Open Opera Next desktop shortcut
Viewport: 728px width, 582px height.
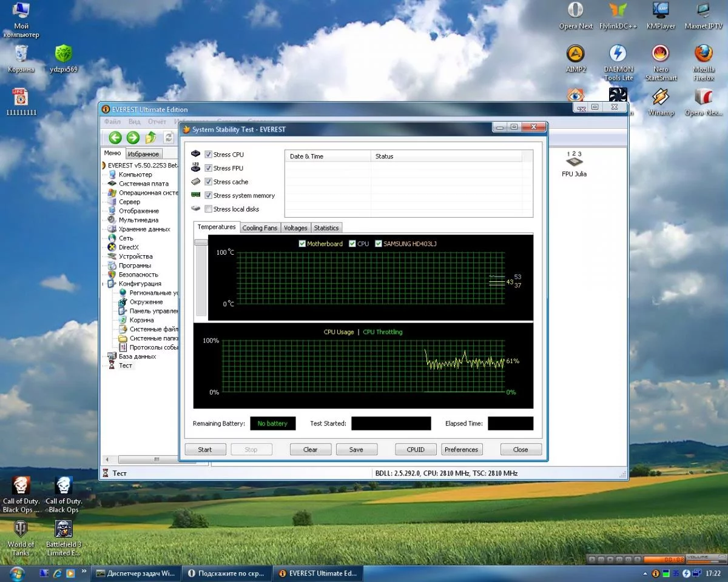tap(576, 16)
